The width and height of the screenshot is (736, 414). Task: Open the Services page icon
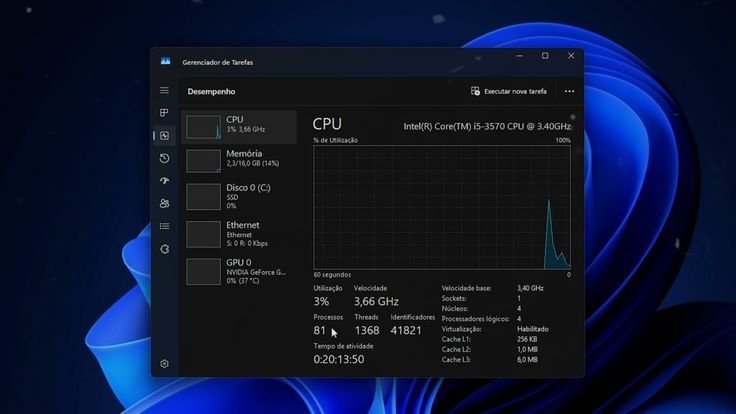164,249
